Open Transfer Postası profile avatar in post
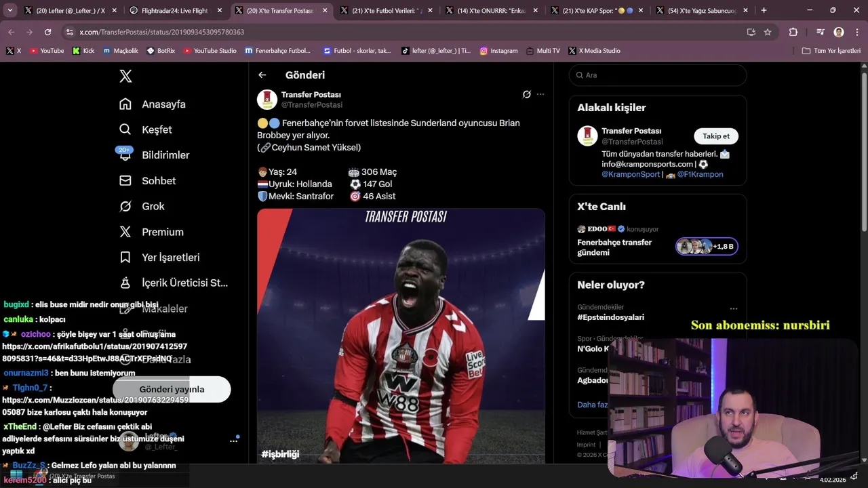The image size is (868, 488). [267, 100]
